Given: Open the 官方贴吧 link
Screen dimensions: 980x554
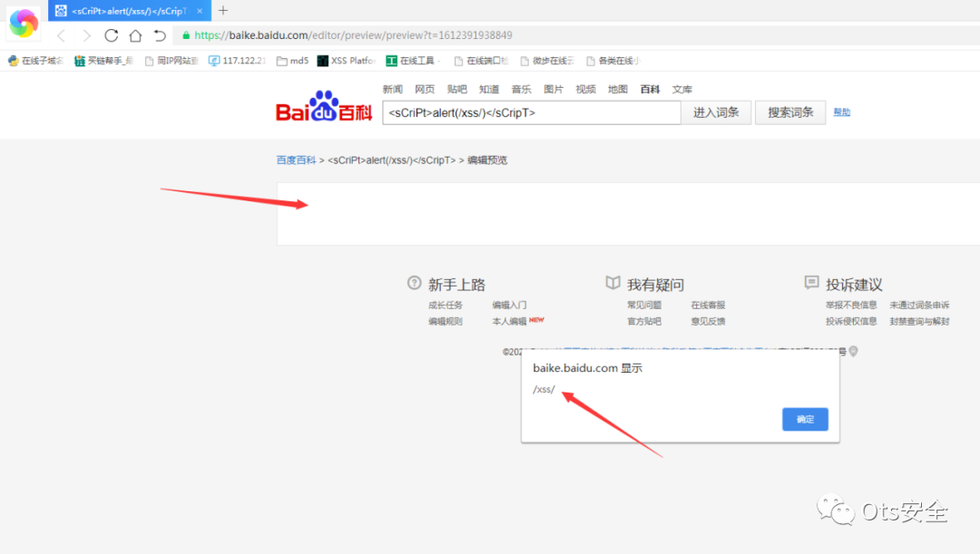Looking at the screenshot, I should (644, 321).
